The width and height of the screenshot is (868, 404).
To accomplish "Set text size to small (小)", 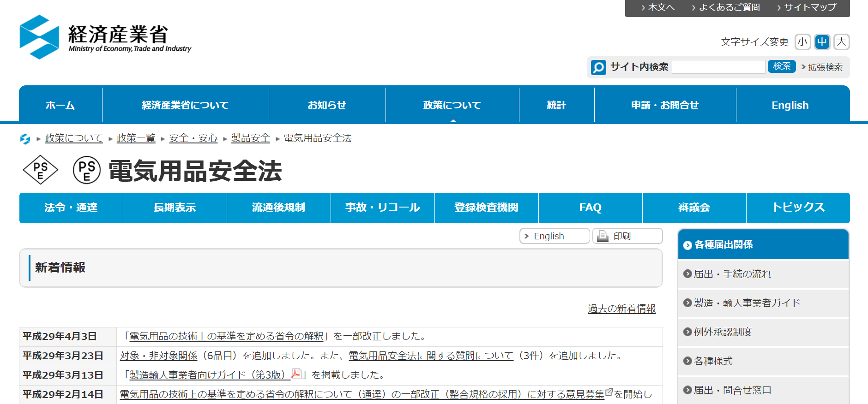I will click(x=802, y=42).
